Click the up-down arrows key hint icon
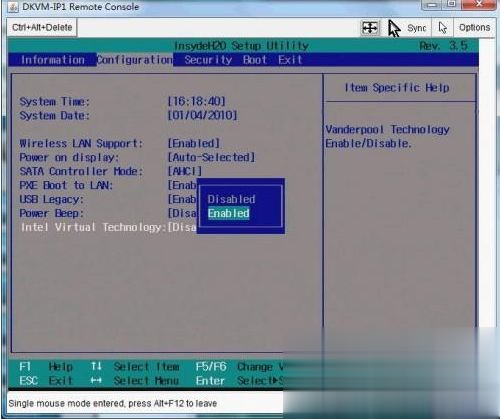The height and width of the screenshot is (419, 500). tap(96, 366)
